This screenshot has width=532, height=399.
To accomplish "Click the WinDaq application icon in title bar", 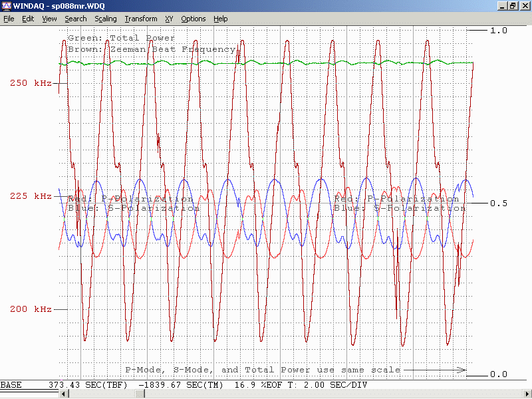I will [x=7, y=6].
